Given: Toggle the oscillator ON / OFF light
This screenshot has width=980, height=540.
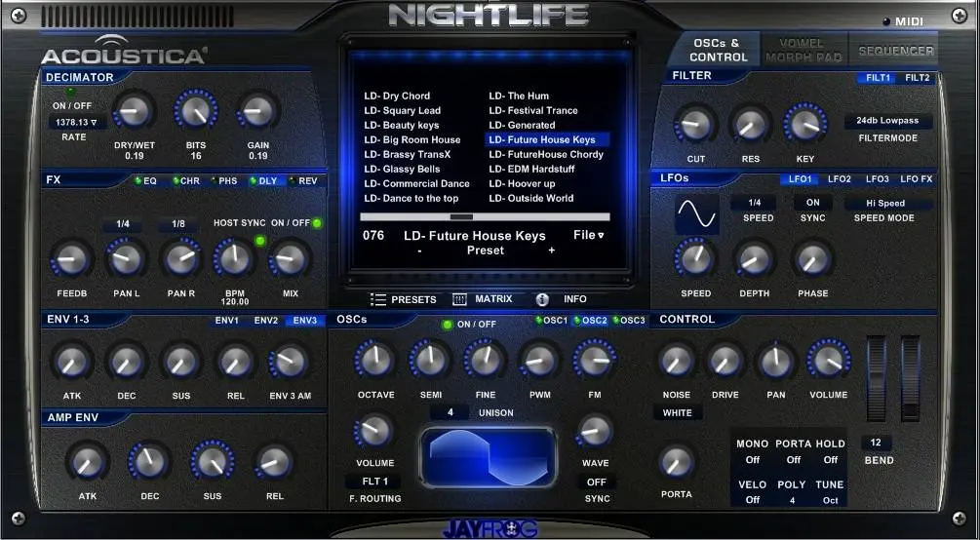Looking at the screenshot, I should point(447,325).
